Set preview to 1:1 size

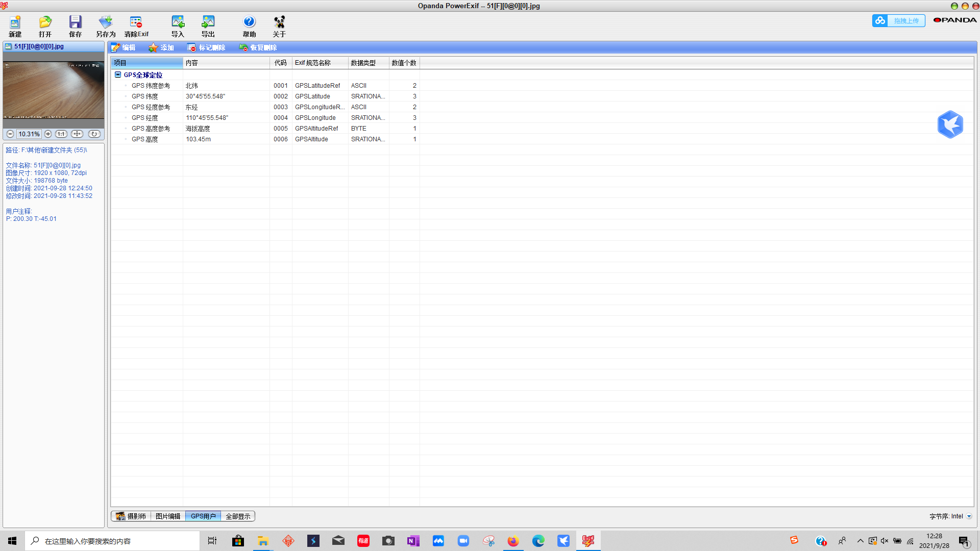tap(61, 134)
